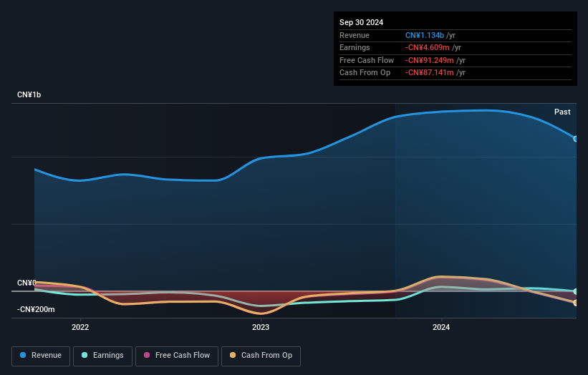The height and width of the screenshot is (375, 588).
Task: Click the Earnings endpoint marker on the chart
Action: point(576,291)
